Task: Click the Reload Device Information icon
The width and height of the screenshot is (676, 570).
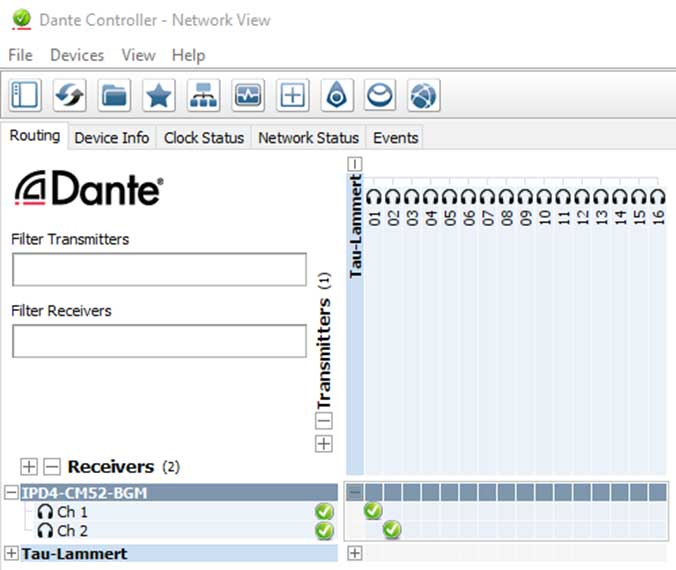Action: [x=69, y=95]
